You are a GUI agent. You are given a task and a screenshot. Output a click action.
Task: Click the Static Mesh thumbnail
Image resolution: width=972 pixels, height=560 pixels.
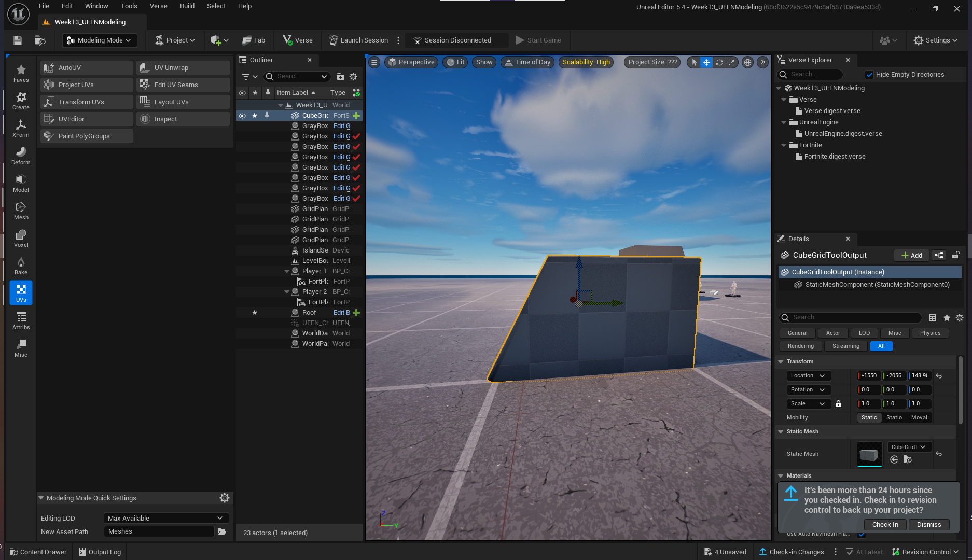pyautogui.click(x=869, y=454)
